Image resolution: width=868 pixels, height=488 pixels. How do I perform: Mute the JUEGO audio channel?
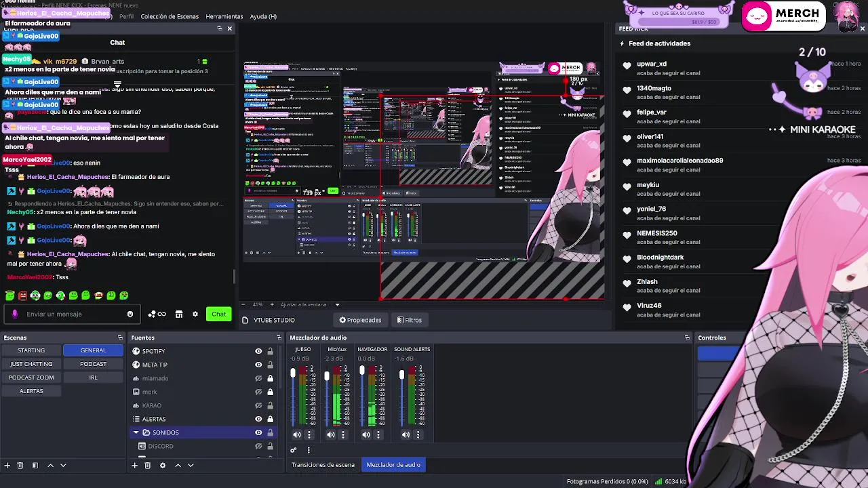coord(296,434)
